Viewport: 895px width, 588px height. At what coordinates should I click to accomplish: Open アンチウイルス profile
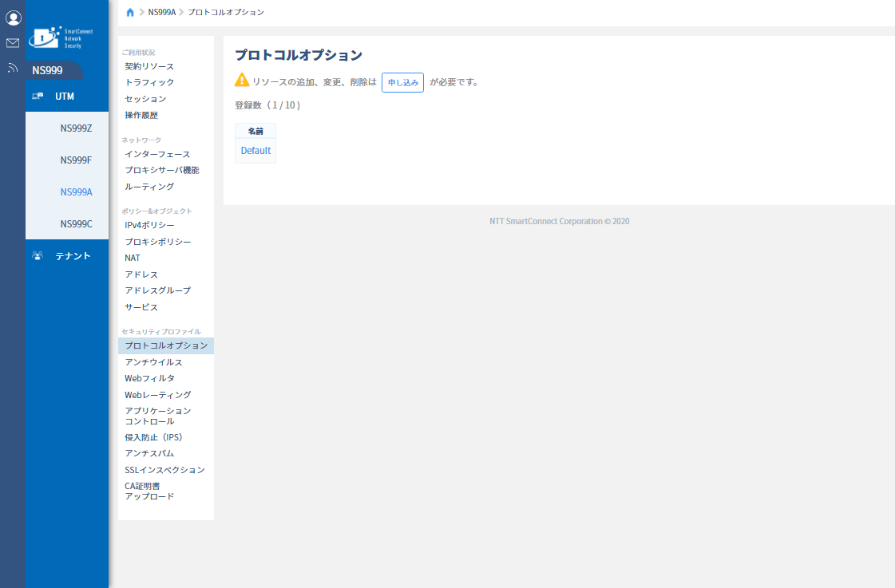pyautogui.click(x=153, y=362)
